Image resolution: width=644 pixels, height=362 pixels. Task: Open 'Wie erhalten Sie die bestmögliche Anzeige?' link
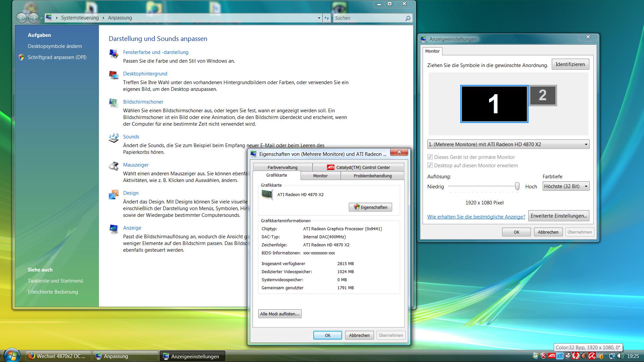coord(476,217)
